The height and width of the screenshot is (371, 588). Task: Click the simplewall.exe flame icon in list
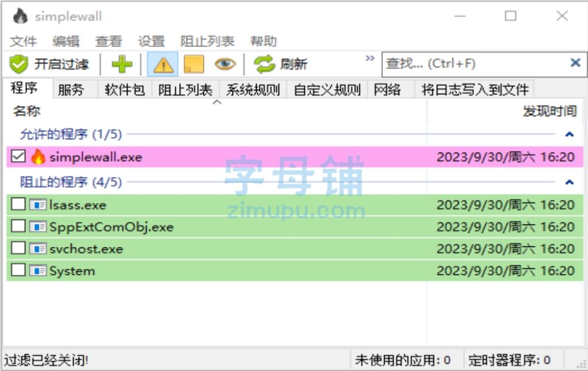(38, 156)
